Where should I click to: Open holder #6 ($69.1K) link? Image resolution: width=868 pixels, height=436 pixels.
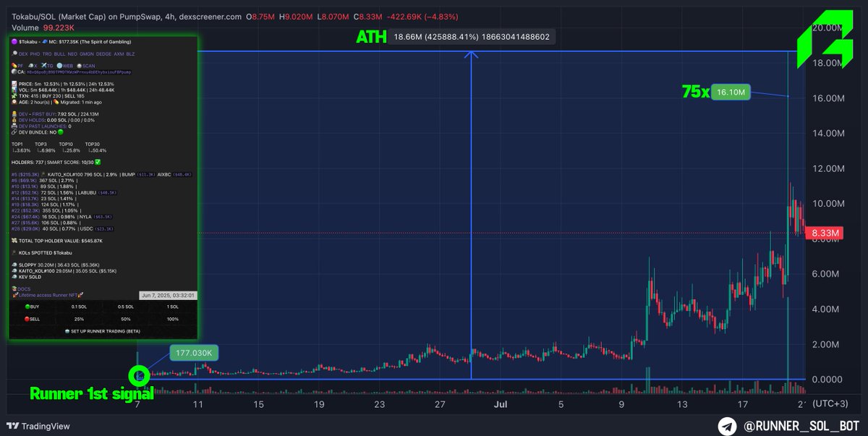[x=24, y=181]
